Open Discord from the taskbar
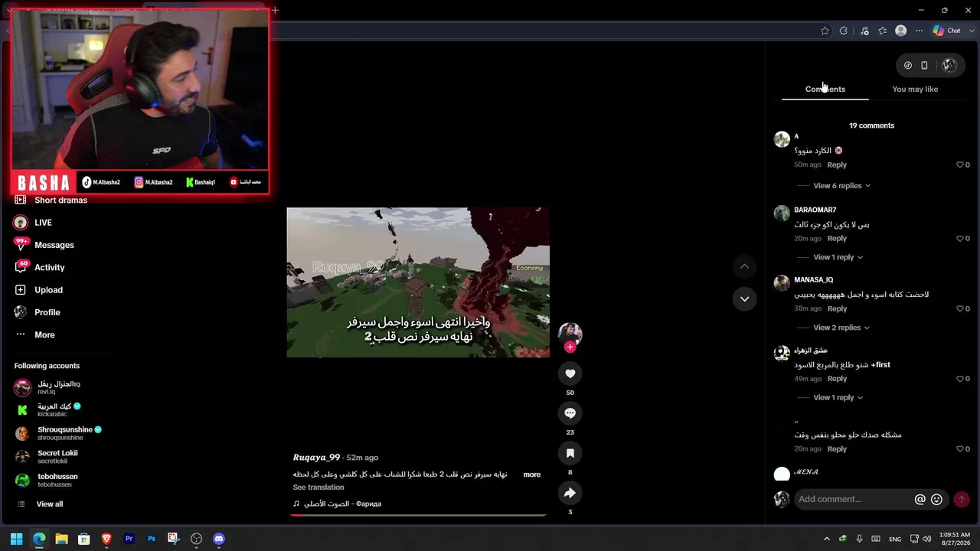 pos(219,539)
